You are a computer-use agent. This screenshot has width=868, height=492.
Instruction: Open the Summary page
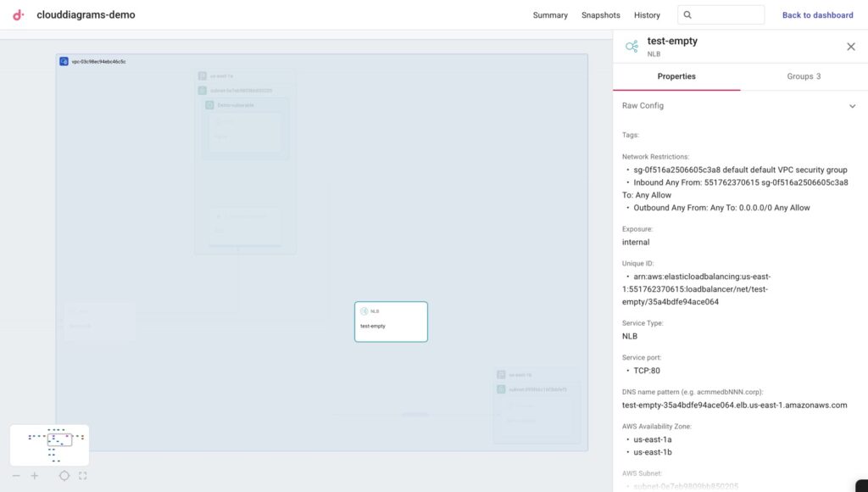point(550,15)
